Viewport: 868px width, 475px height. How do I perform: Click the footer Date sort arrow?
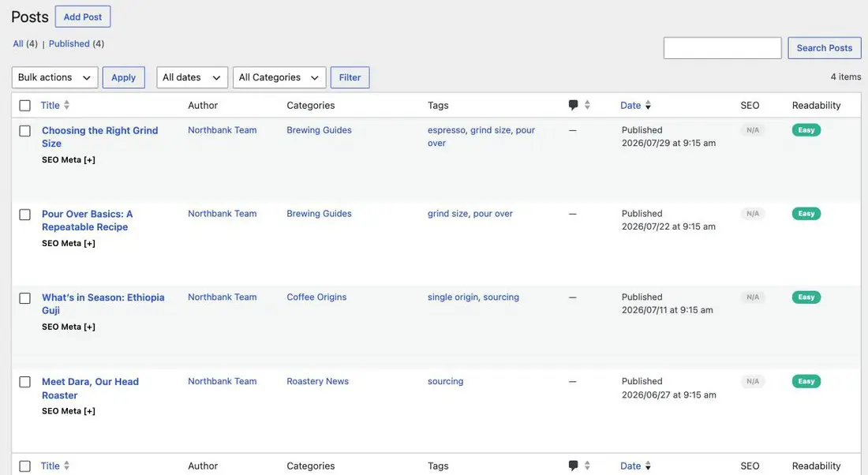648,466
